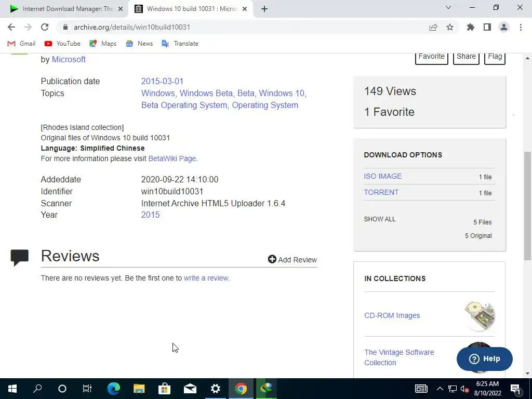Open Settings gear on taskbar

[216, 389]
